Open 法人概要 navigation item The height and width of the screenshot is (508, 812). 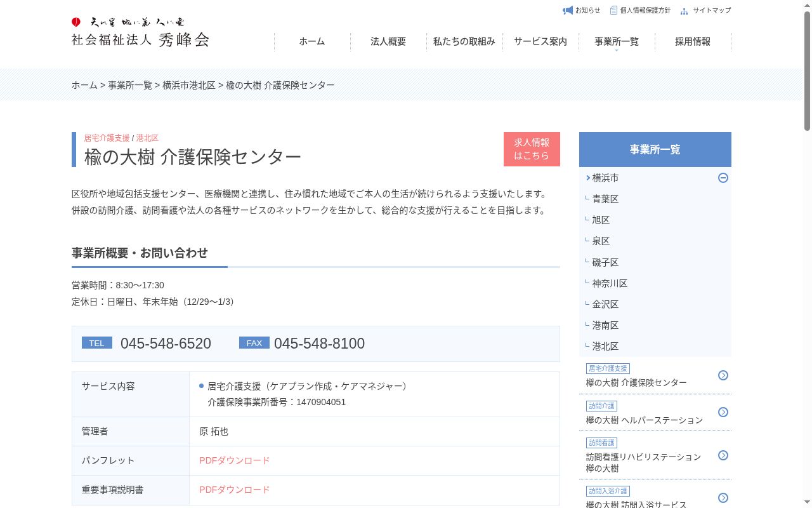pyautogui.click(x=388, y=41)
